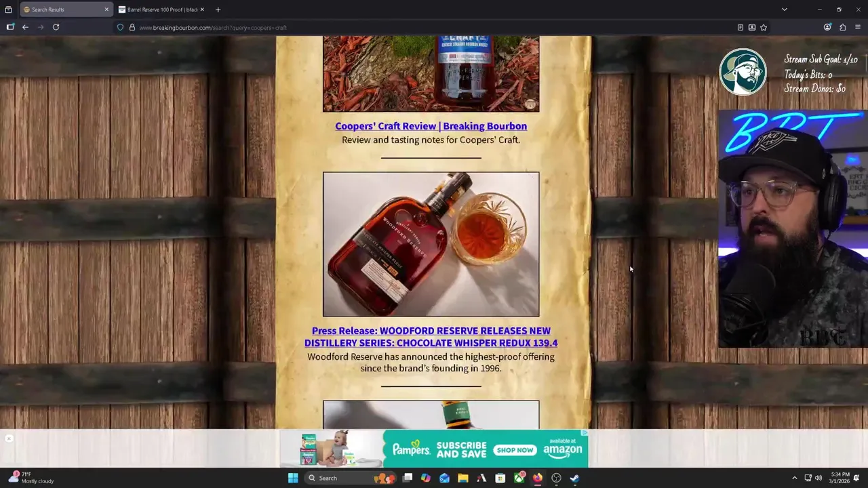Click Shop Now on Pampers ad
The width and height of the screenshot is (868, 488).
pyautogui.click(x=515, y=450)
